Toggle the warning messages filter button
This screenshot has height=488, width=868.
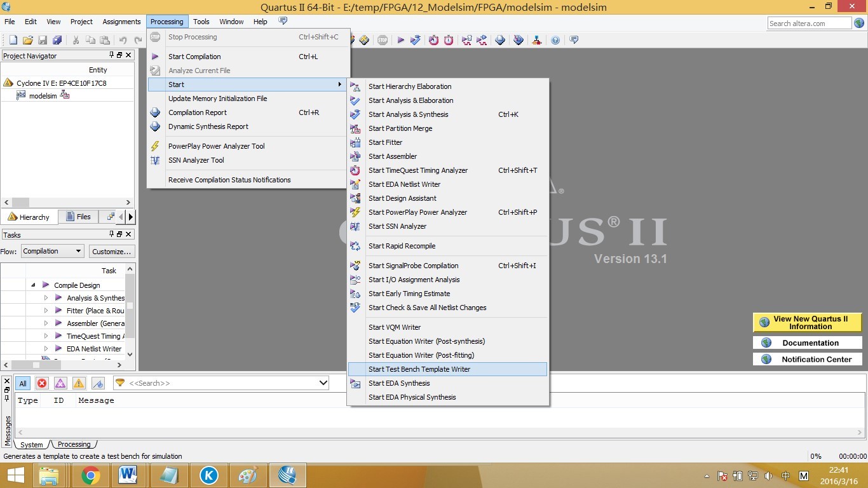(79, 383)
